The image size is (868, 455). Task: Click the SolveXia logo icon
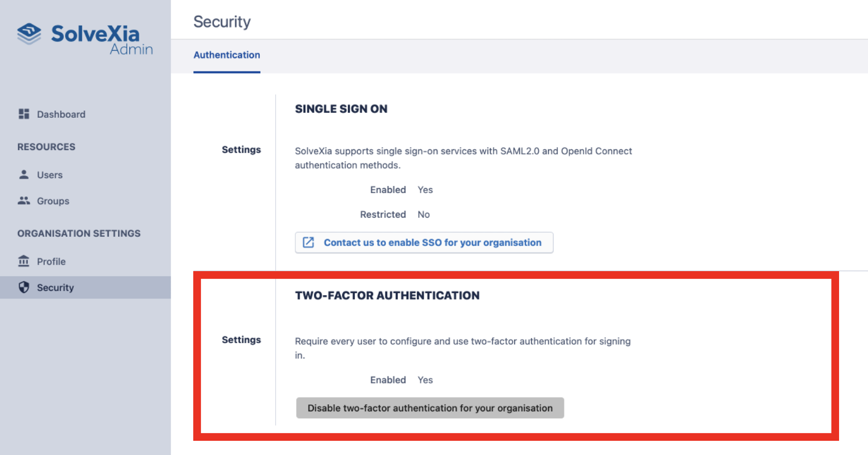tap(29, 34)
